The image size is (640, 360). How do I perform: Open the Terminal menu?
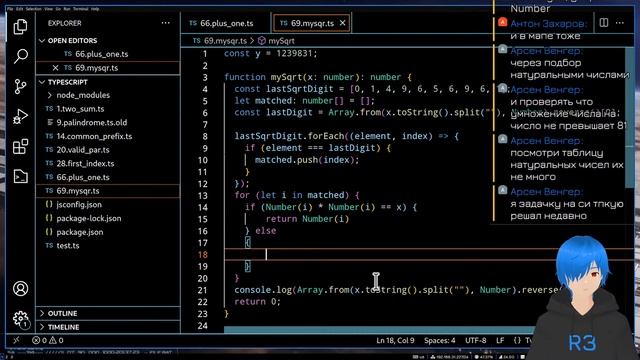pyautogui.click(x=80, y=9)
